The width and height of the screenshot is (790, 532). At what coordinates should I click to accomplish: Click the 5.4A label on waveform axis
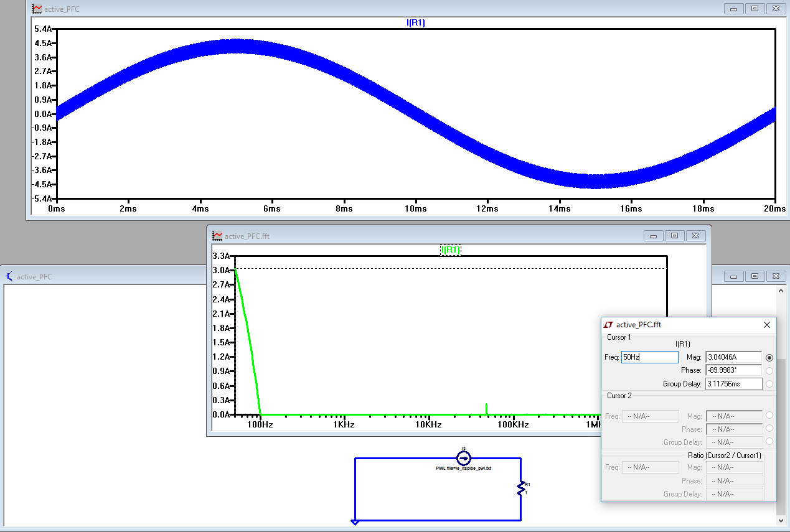coord(42,29)
